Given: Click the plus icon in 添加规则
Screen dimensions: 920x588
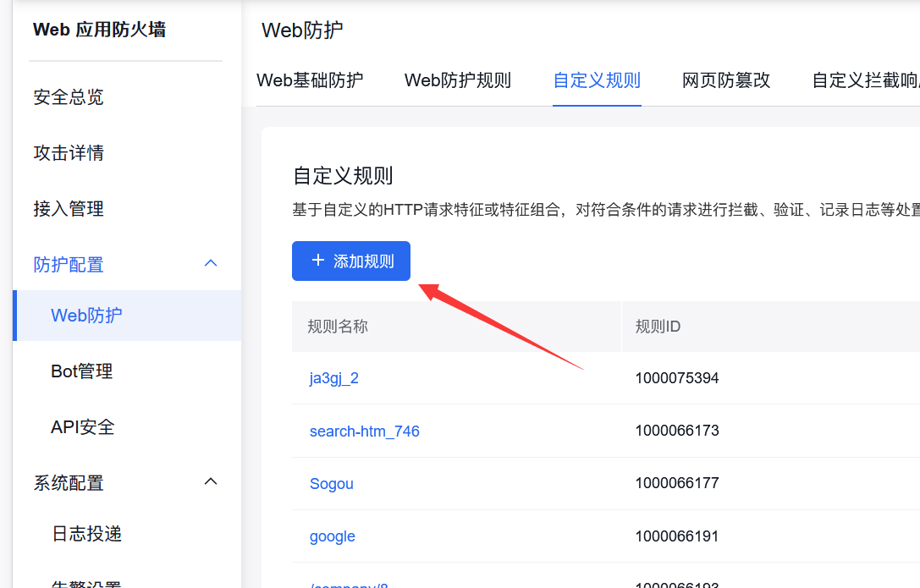Looking at the screenshot, I should [x=318, y=261].
